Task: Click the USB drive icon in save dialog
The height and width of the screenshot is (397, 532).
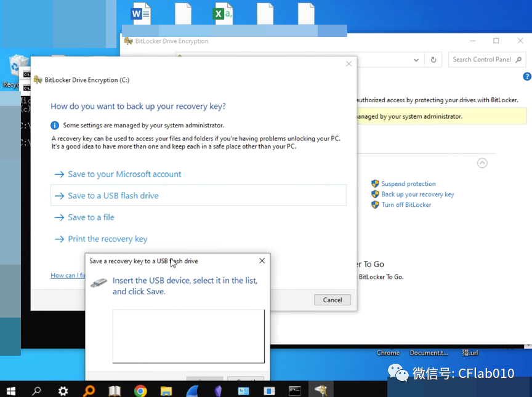Action: [99, 283]
